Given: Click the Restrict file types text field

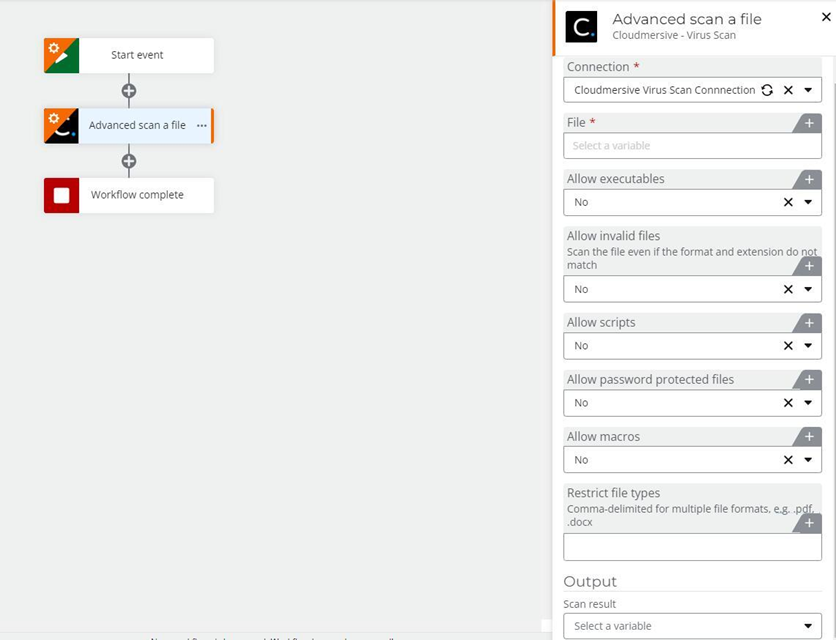Looking at the screenshot, I should (x=692, y=547).
